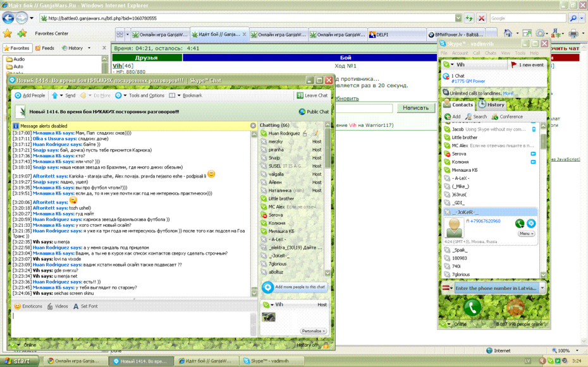Screen dimensions: 588x367
Task: Click the red hang-up button in Skype
Action: click(516, 307)
